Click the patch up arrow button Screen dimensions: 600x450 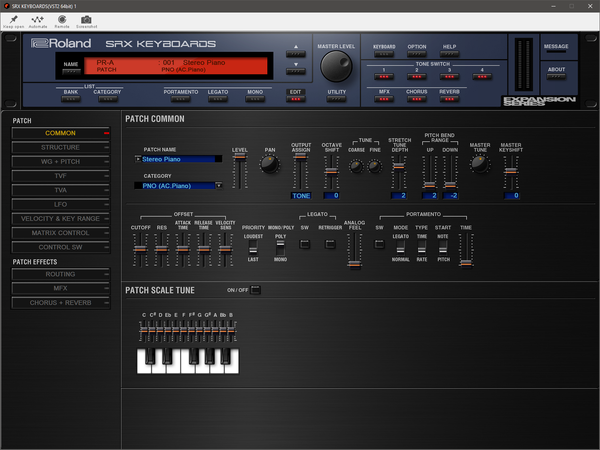click(x=296, y=54)
